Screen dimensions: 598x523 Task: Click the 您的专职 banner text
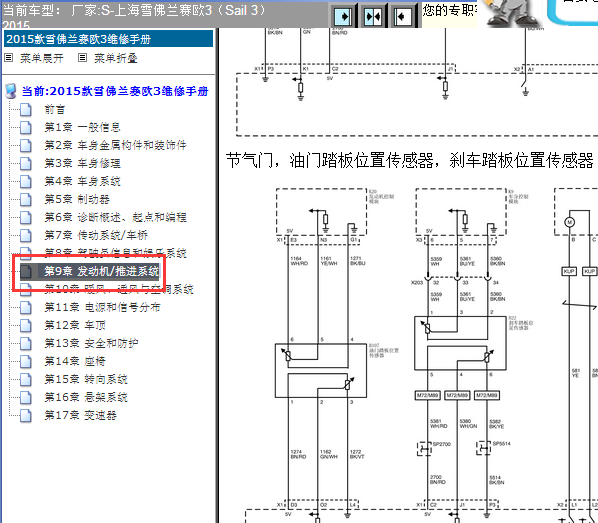(x=450, y=10)
